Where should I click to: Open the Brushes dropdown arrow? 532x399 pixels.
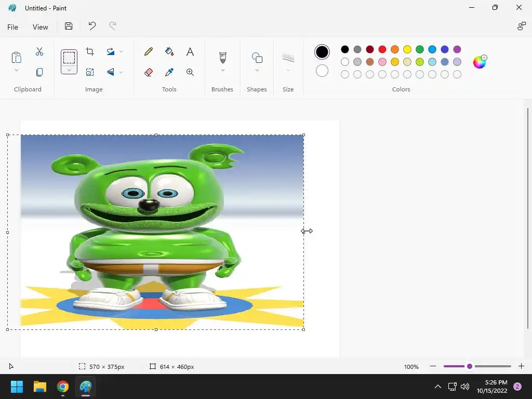[222, 70]
